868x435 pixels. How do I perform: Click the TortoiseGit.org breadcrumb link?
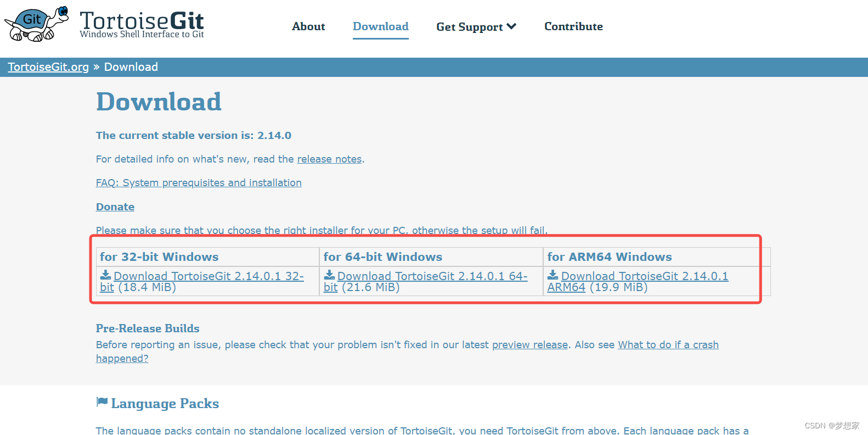[x=48, y=67]
